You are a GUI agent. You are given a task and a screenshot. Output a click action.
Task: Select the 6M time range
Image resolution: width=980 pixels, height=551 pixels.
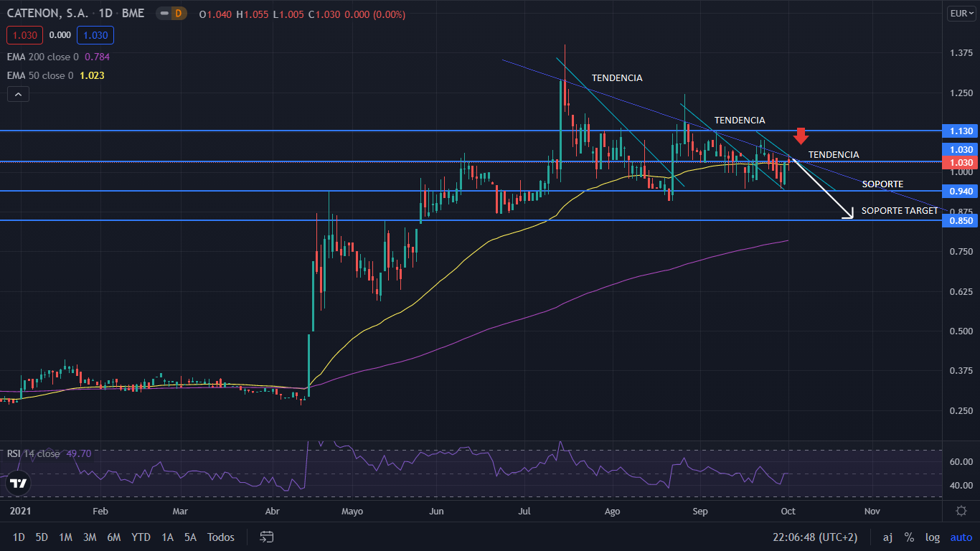pyautogui.click(x=113, y=537)
